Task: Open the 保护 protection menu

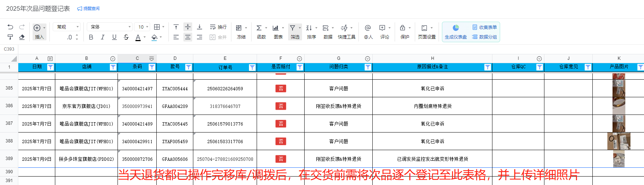Action: pyautogui.click(x=405, y=32)
